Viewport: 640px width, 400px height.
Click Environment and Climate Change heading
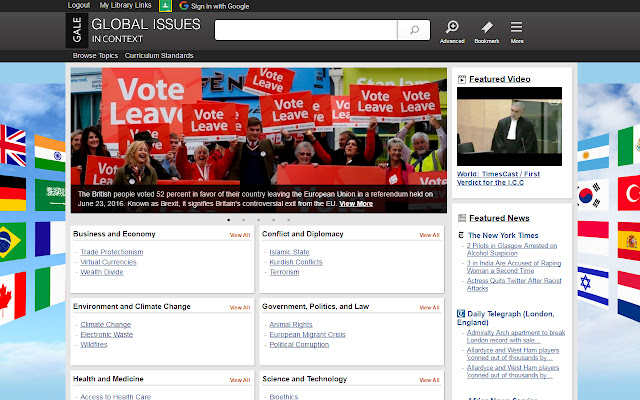[132, 307]
